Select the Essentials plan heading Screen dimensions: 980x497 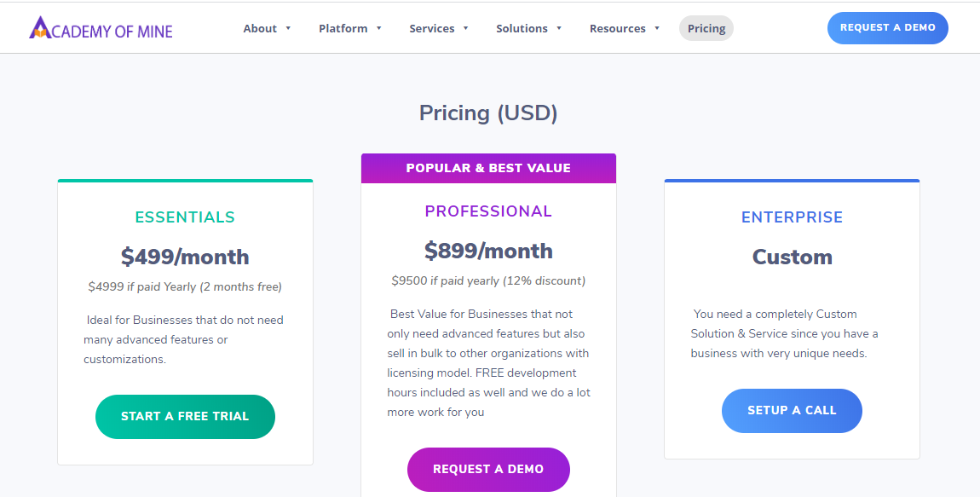pyautogui.click(x=185, y=217)
